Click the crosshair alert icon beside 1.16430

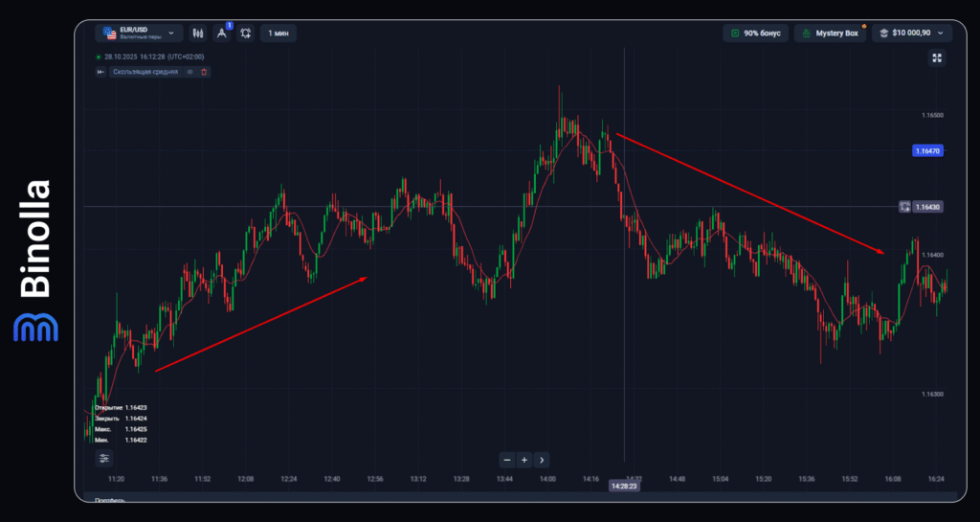904,206
